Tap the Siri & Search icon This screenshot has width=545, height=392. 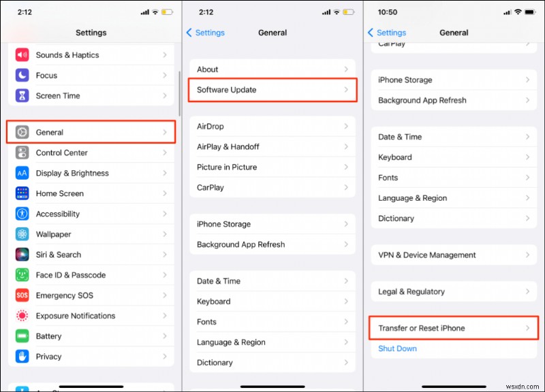22,255
